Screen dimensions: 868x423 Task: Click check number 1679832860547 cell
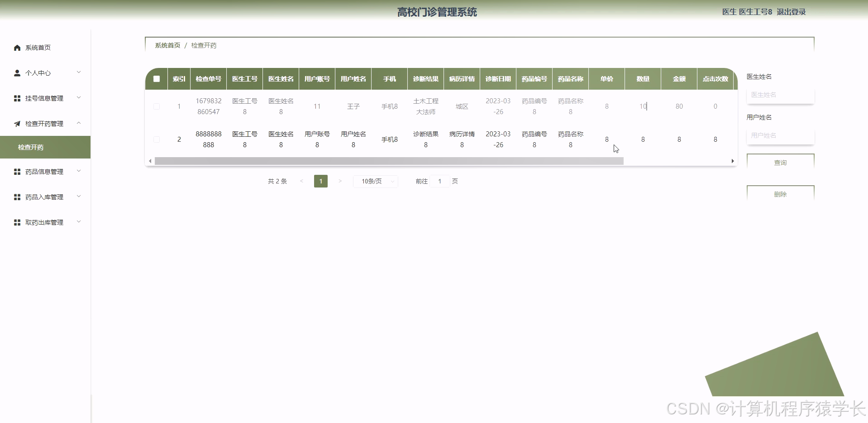209,106
